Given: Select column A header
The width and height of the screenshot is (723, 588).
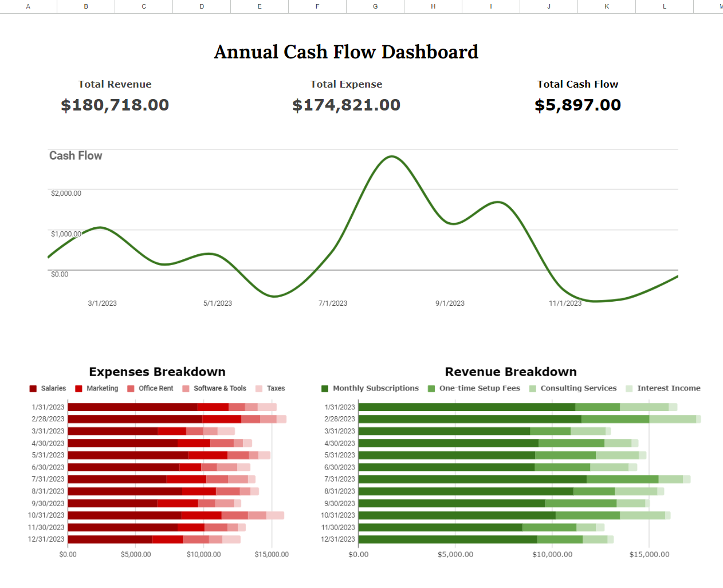Looking at the screenshot, I should coord(28,6).
